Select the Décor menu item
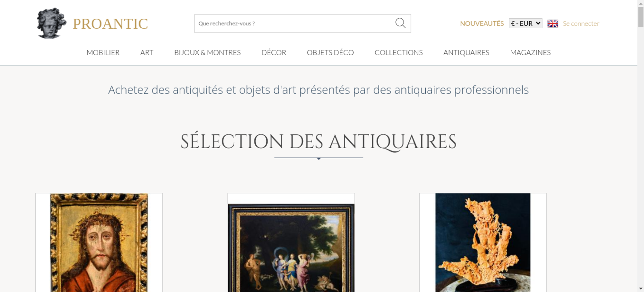 (274, 52)
